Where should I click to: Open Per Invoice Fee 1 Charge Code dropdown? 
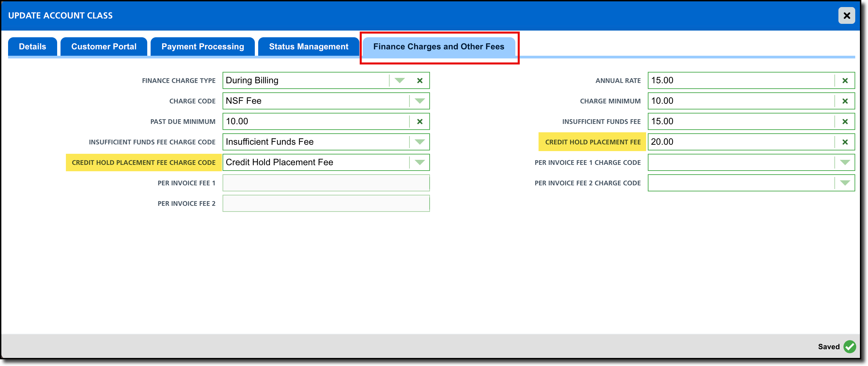[x=845, y=163]
